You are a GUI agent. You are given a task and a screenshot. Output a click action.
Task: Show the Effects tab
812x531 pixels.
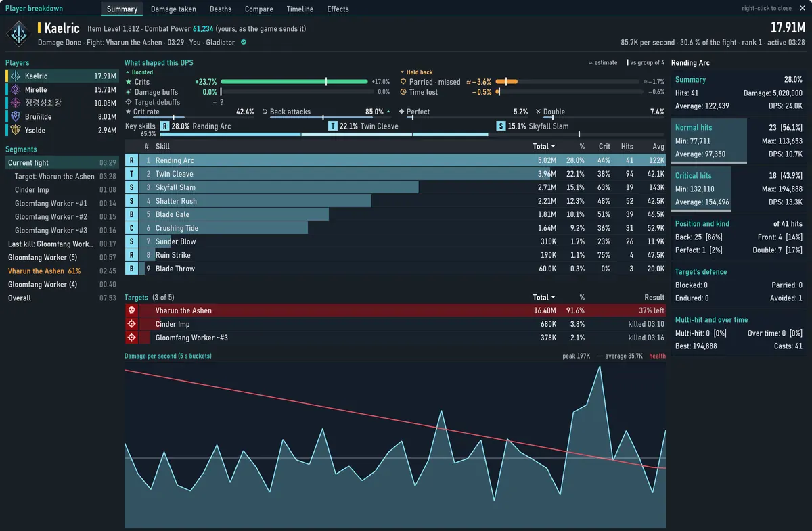click(x=338, y=9)
